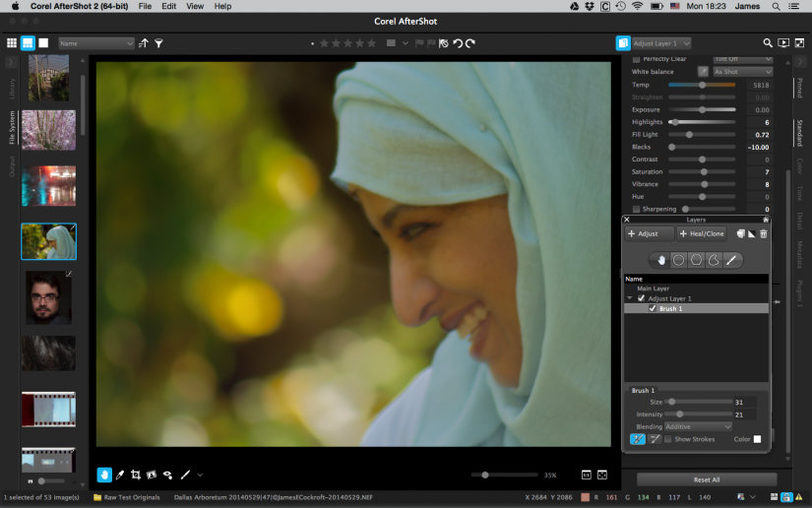Rotate the image counter-clockwise

(x=458, y=43)
